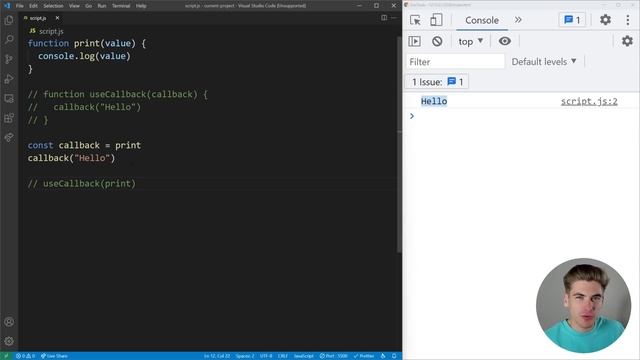Open Console settings gear
This screenshot has height=360, width=640.
(627, 41)
